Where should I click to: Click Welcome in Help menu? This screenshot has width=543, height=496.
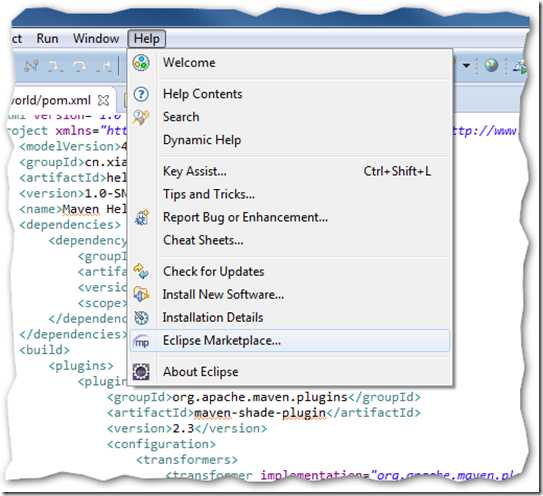click(290, 63)
